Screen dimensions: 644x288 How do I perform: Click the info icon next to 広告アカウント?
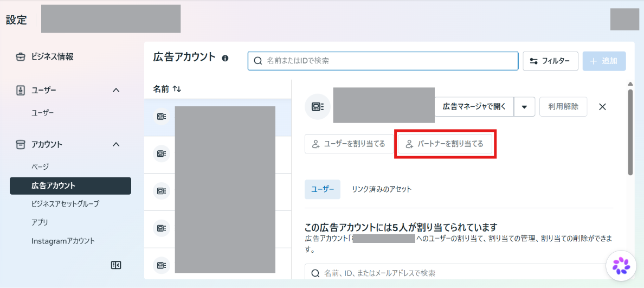[225, 58]
